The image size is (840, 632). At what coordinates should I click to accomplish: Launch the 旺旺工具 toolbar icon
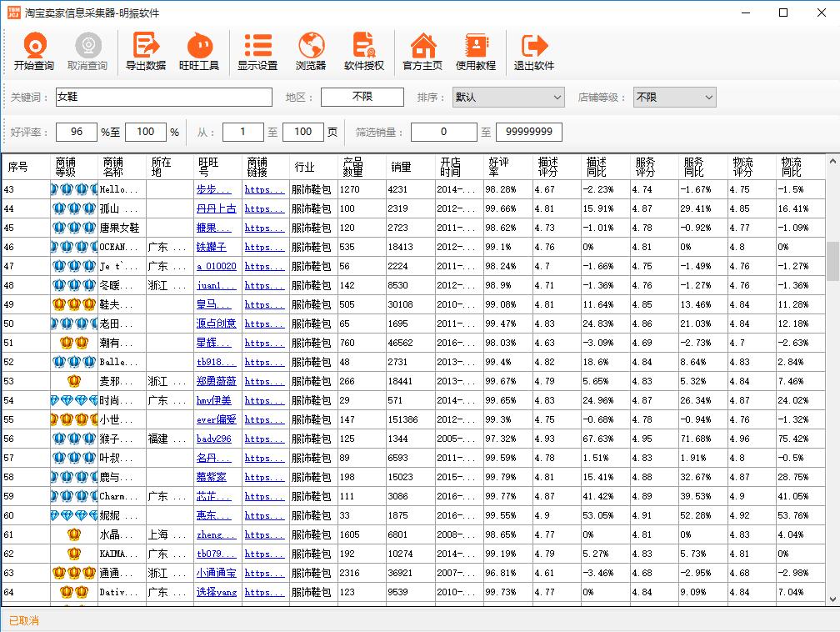199,52
